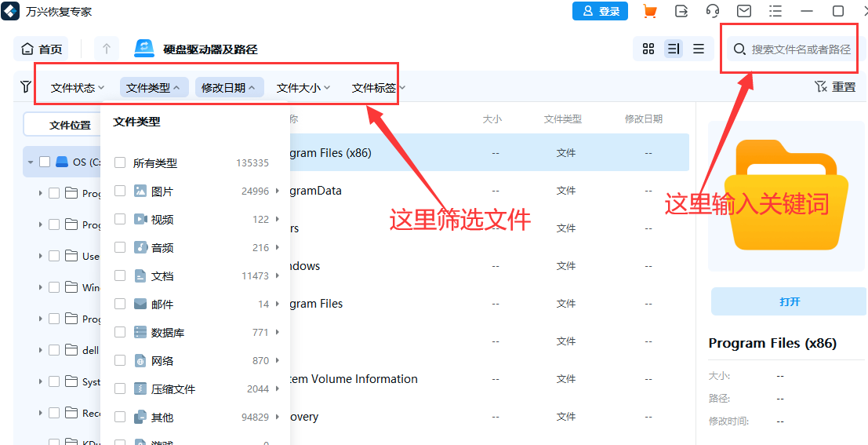
Task: Sort by the 修改日期 column header
Action: 644,119
